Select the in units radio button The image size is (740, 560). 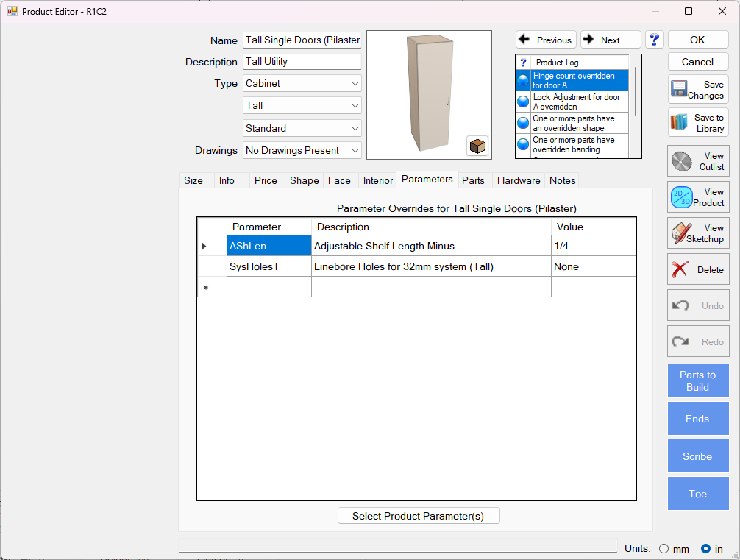click(705, 549)
